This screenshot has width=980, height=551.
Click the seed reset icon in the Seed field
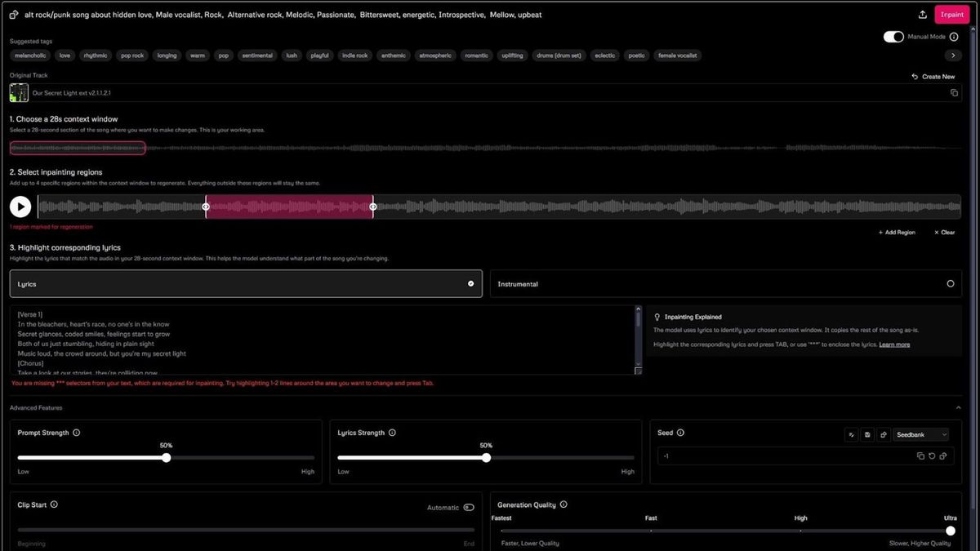[x=932, y=455]
